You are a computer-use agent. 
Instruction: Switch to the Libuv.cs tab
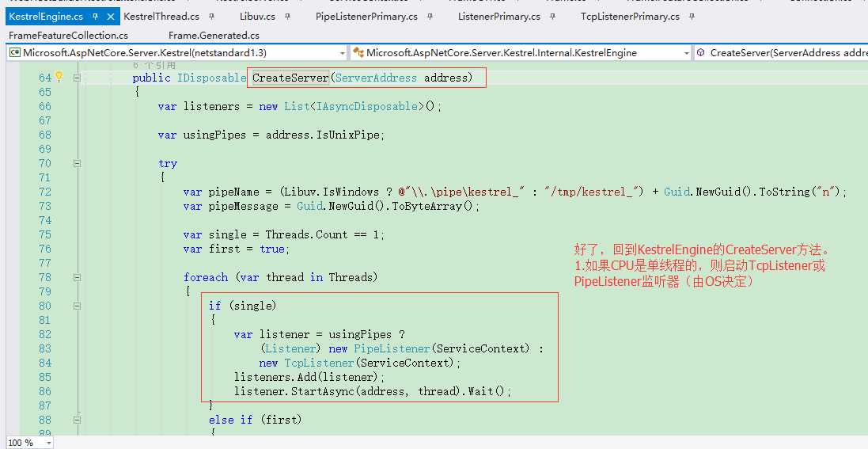tap(257, 17)
